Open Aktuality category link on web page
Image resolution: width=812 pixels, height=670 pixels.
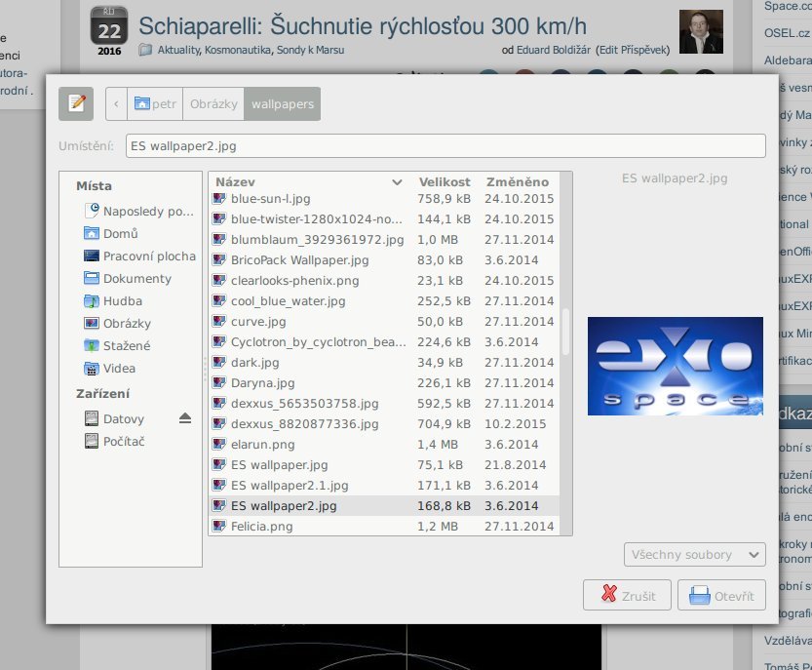point(178,51)
